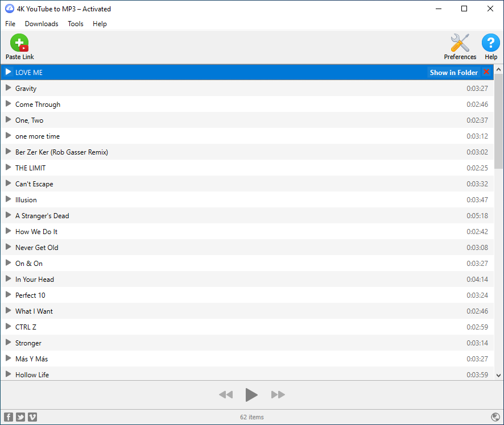Select the Never Get Old track row
The image size is (504, 425).
pos(228,247)
